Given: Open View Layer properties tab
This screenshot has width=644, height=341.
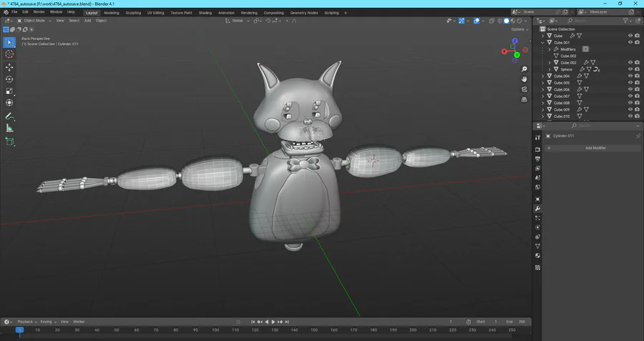Looking at the screenshot, I should tap(537, 168).
